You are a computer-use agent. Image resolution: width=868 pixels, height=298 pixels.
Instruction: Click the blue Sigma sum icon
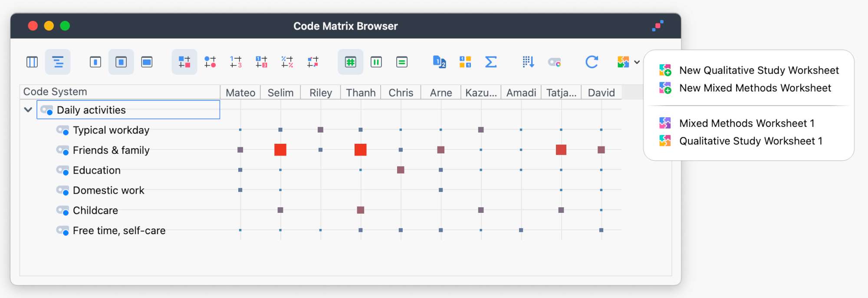coord(490,62)
